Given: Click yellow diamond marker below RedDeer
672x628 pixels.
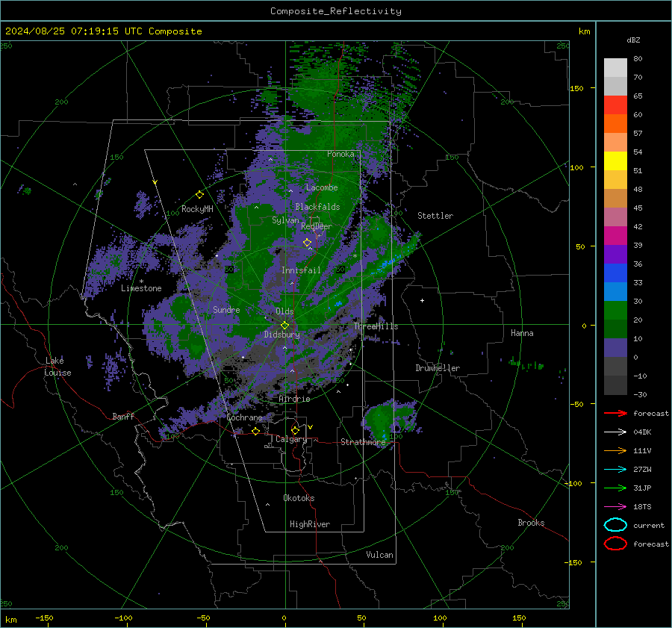Looking at the screenshot, I should pos(308,243).
